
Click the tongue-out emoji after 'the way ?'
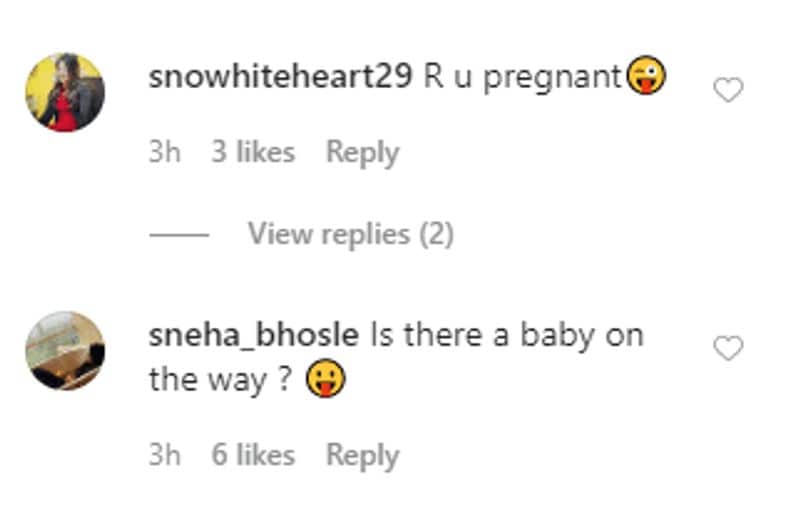point(325,378)
